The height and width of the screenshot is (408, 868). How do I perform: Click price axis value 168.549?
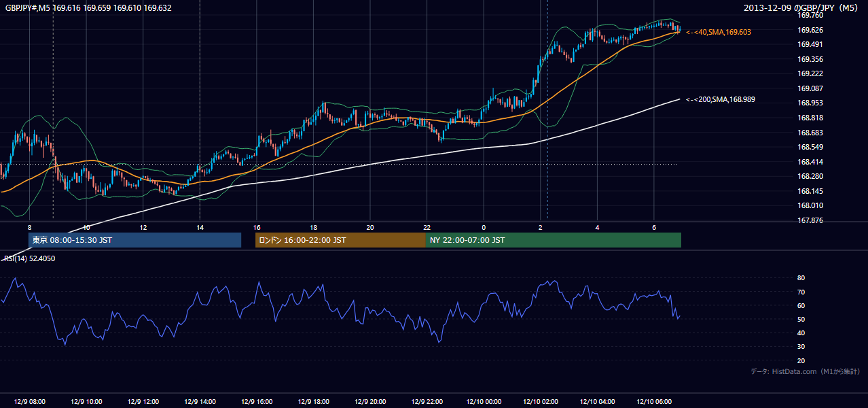point(810,147)
